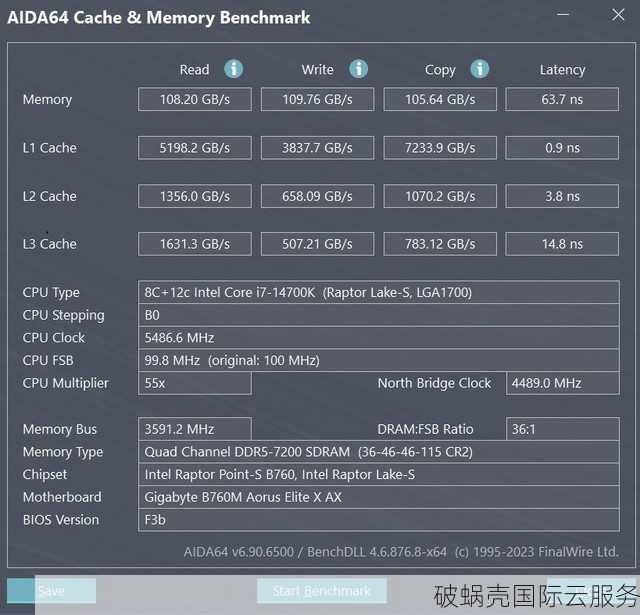Click the Motherboard value Gigabyte B760M Aorus
Image resolution: width=640 pixels, height=615 pixels.
(379, 497)
